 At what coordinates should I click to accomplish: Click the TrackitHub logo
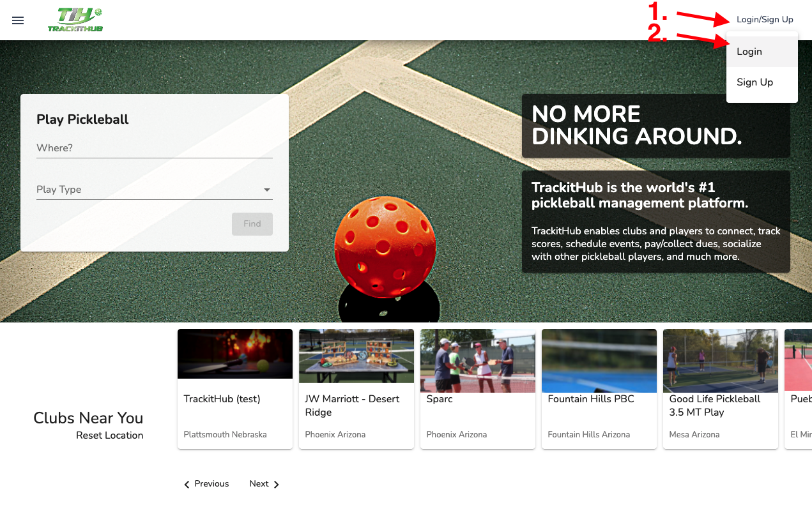point(75,20)
